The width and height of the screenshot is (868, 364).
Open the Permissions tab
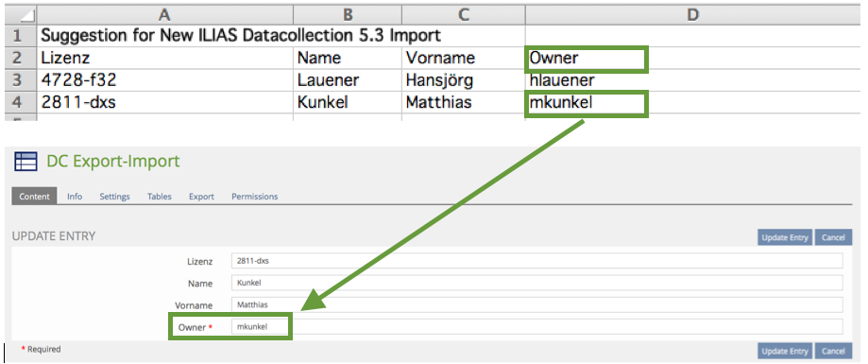click(255, 196)
